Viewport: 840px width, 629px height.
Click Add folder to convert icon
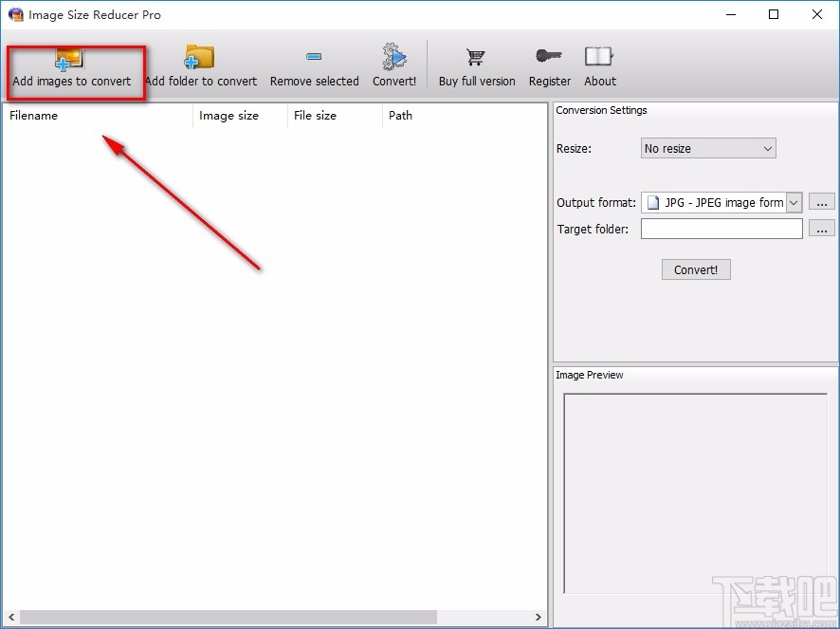tap(199, 59)
